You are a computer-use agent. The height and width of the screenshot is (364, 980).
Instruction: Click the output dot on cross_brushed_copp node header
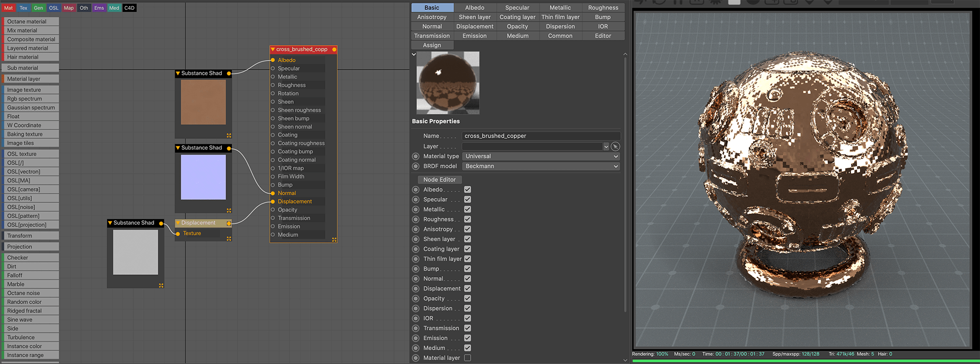pos(334,49)
